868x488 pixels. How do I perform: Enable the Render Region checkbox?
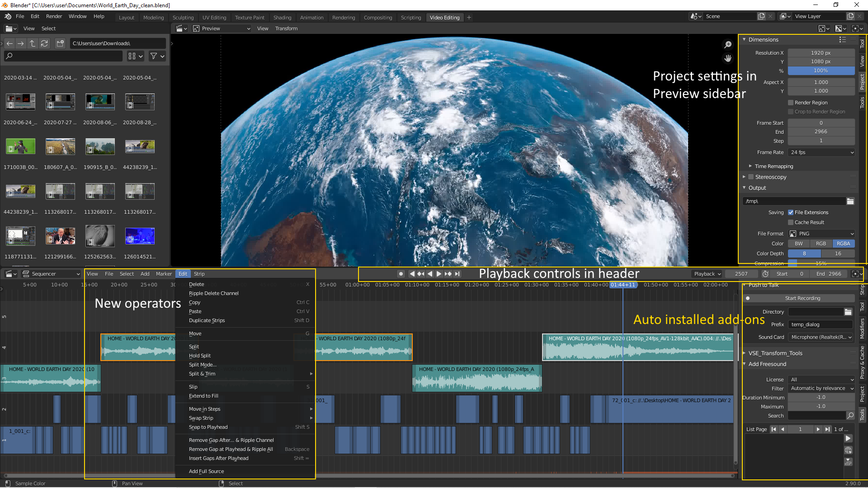pos(791,103)
